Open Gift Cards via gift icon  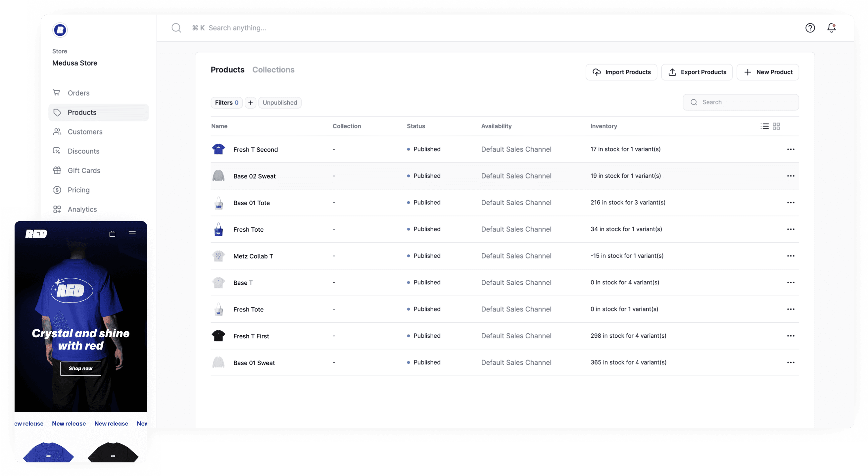click(x=57, y=170)
